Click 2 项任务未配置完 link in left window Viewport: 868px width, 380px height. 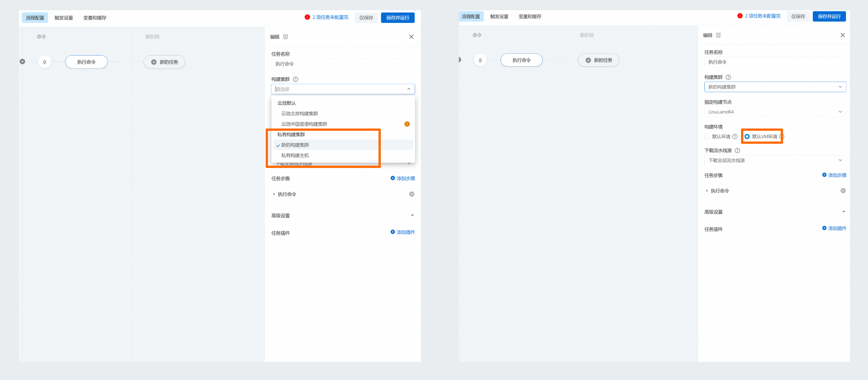[330, 17]
